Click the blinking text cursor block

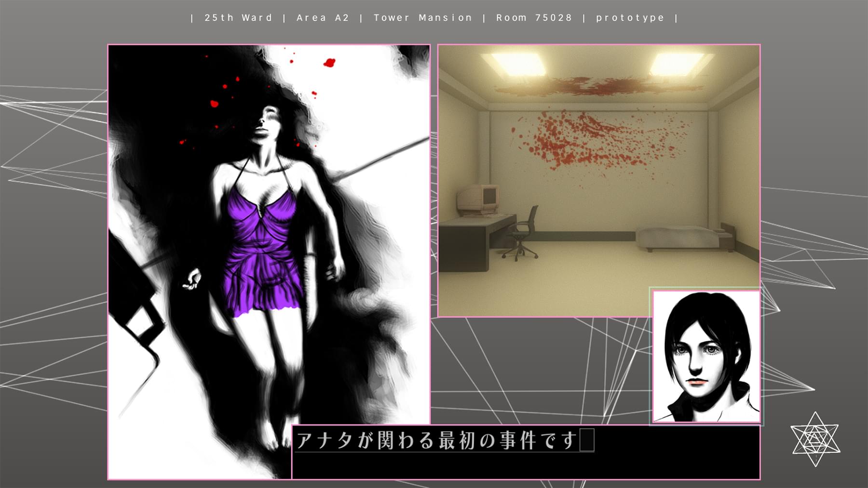coord(586,440)
